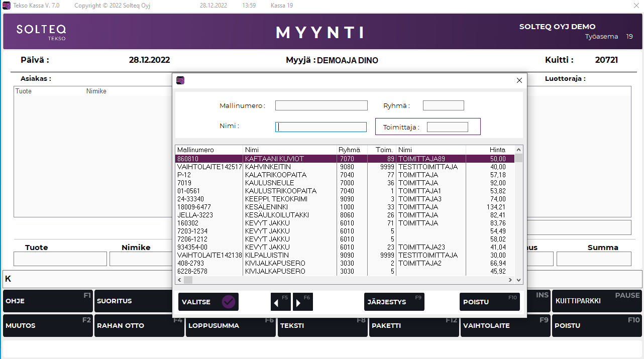Click the Tekso Kassa title bar icon
644x359 pixels.
pos(7,6)
